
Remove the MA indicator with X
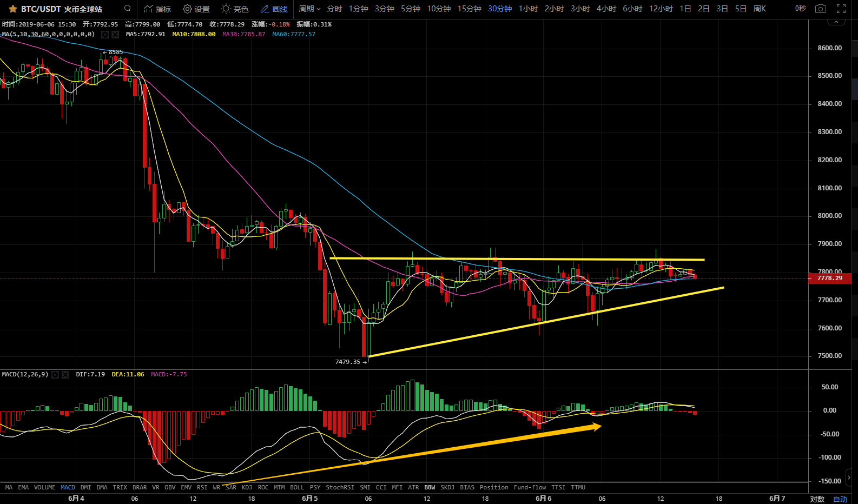[x=115, y=34]
